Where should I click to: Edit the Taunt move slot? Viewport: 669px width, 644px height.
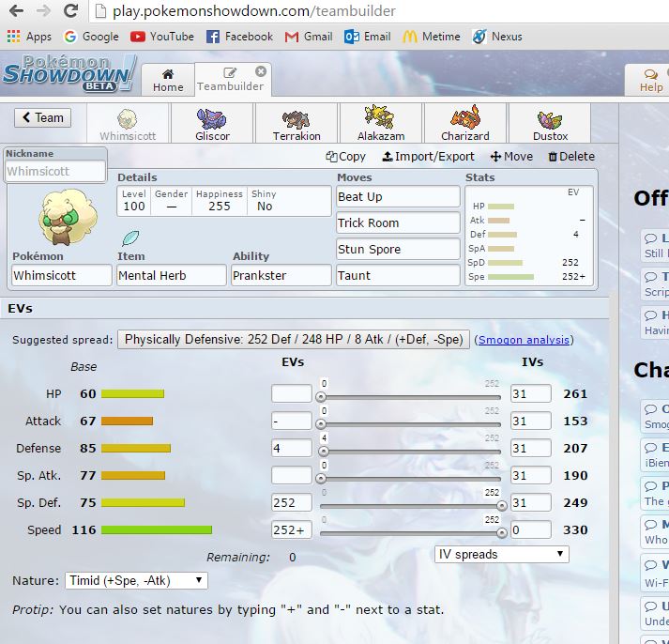pos(398,275)
